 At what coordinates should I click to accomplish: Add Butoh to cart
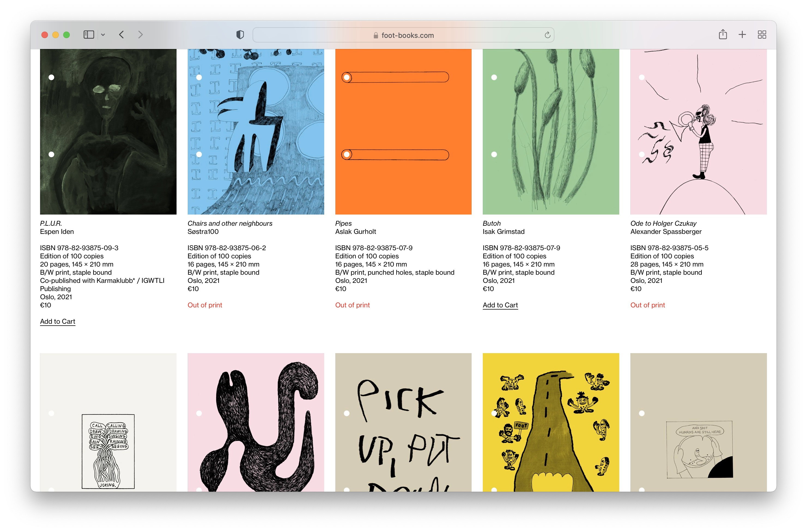coord(500,305)
